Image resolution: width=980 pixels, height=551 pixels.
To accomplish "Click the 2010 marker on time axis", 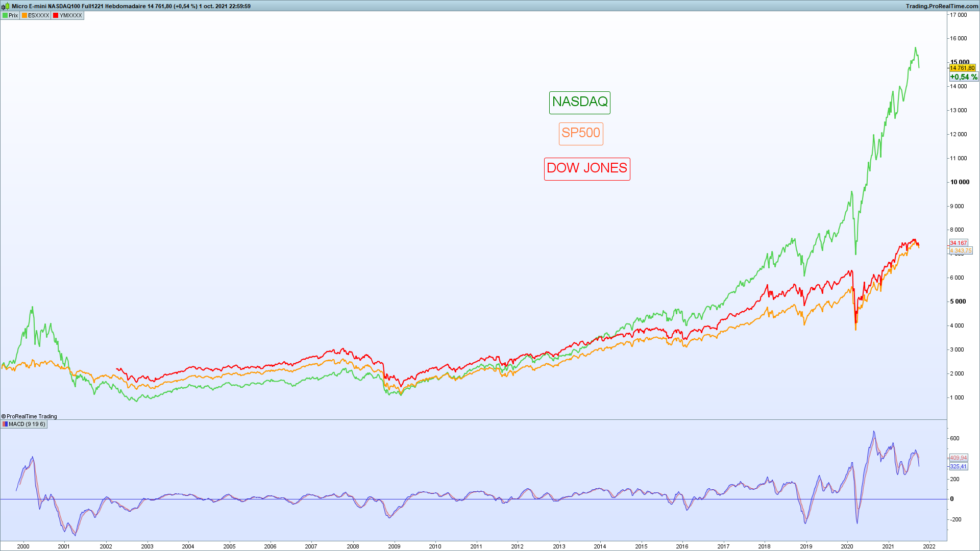I will (x=435, y=546).
